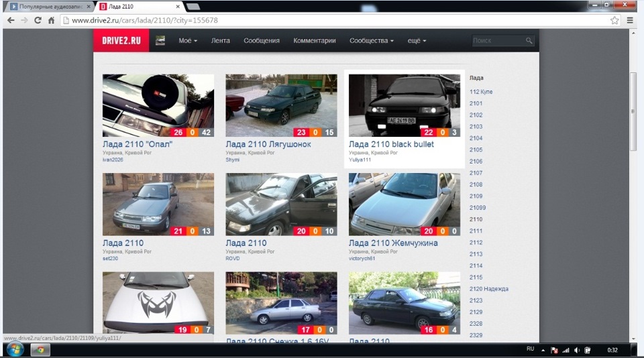Click Лада 2110 Лягушонок title link
The width and height of the screenshot is (644, 358).
pyautogui.click(x=268, y=144)
